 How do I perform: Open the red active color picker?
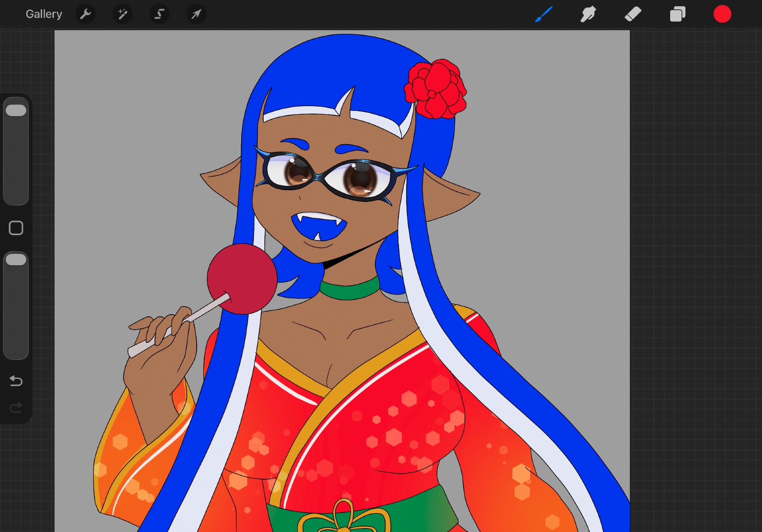(x=722, y=14)
